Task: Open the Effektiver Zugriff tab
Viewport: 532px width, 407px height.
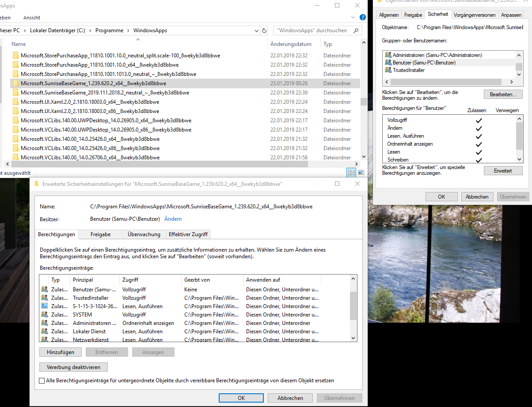Action: (x=188, y=234)
